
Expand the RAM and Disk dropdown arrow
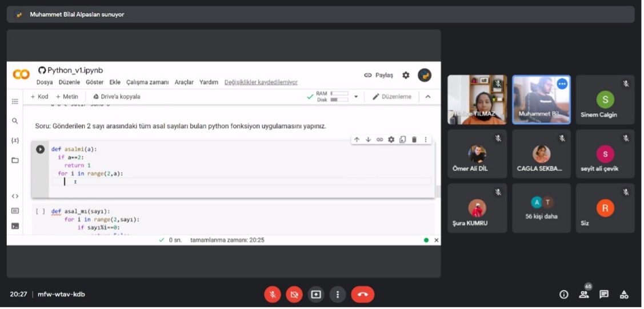coord(356,97)
